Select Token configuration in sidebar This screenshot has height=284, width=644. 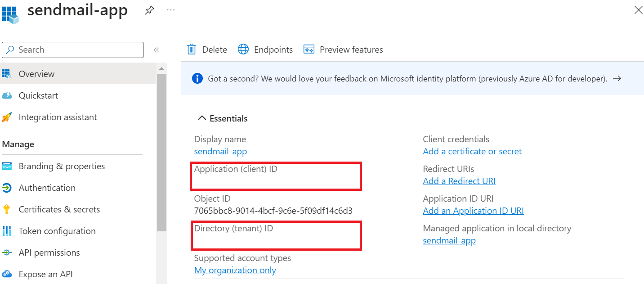pyautogui.click(x=57, y=231)
